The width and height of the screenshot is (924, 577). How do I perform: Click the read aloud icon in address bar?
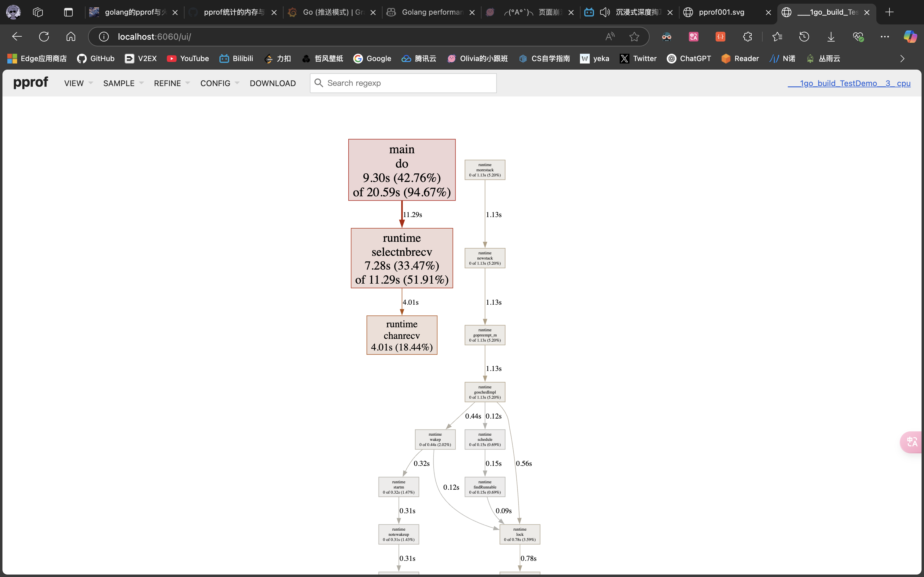[x=610, y=37]
